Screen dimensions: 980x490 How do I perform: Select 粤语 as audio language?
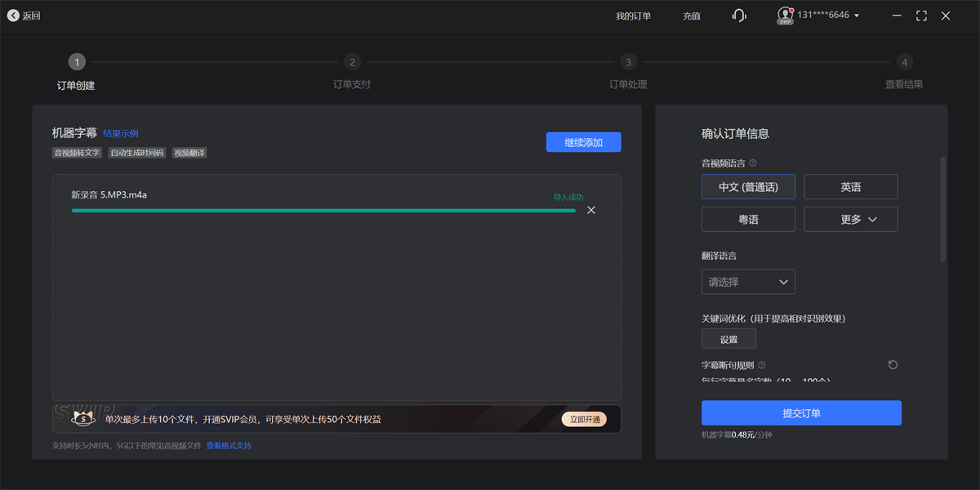[x=748, y=219]
